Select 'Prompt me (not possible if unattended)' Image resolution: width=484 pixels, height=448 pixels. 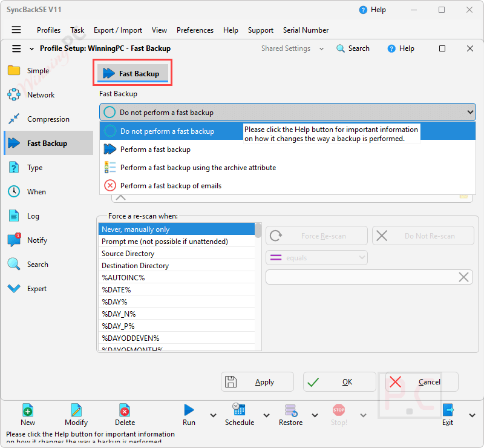click(177, 242)
